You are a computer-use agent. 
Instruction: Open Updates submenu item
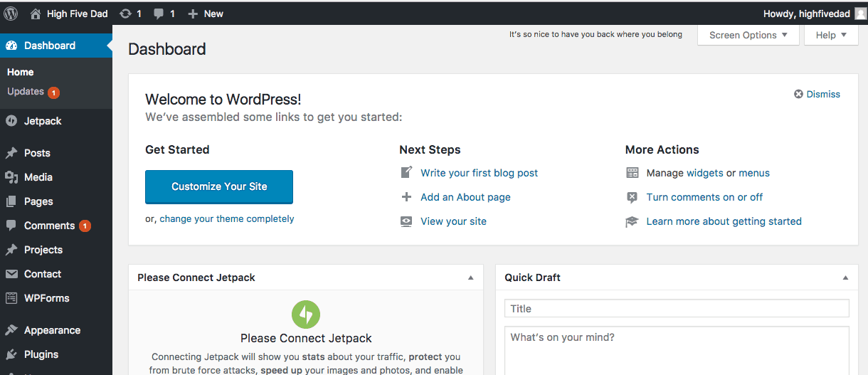(x=26, y=91)
